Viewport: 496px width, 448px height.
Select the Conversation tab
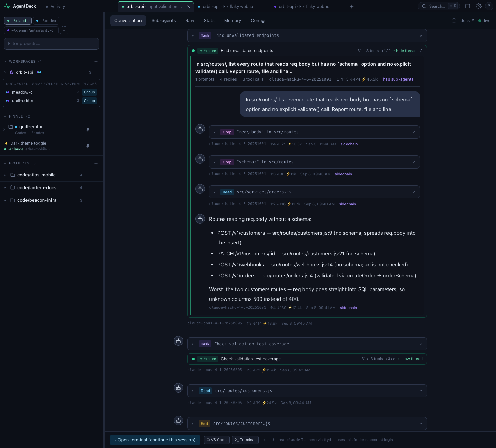[x=128, y=21]
